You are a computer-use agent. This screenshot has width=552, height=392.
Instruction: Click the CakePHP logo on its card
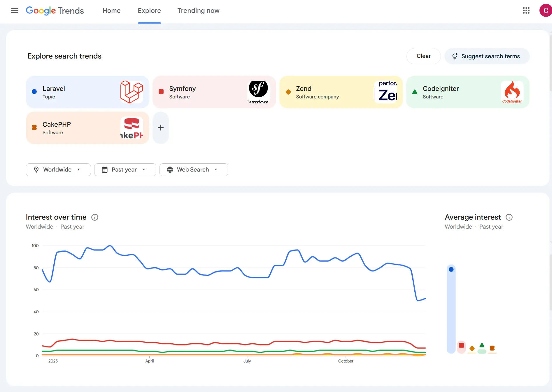pos(132,128)
